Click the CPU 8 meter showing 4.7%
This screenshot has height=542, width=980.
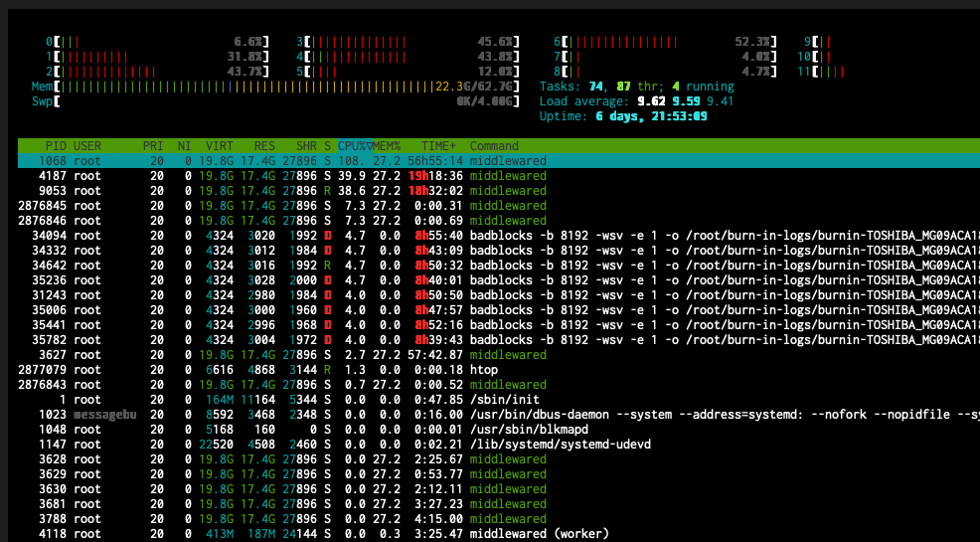[665, 72]
